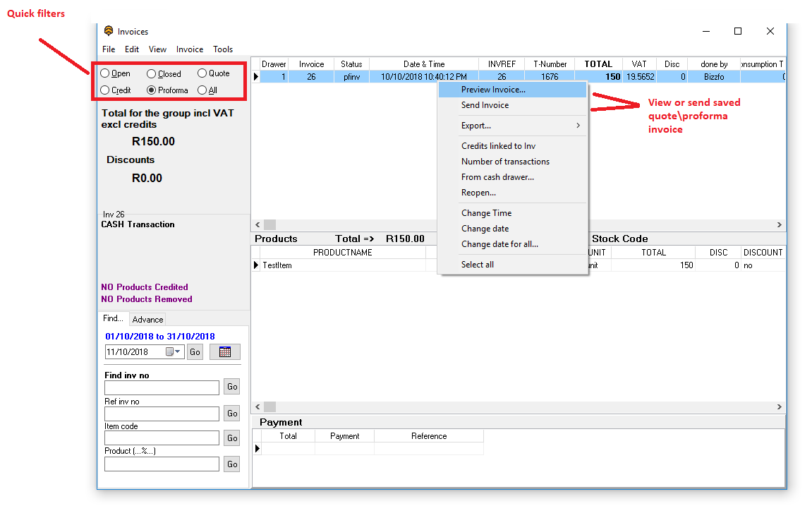Show All invoices radio option
The height and width of the screenshot is (506, 812).
tap(202, 90)
